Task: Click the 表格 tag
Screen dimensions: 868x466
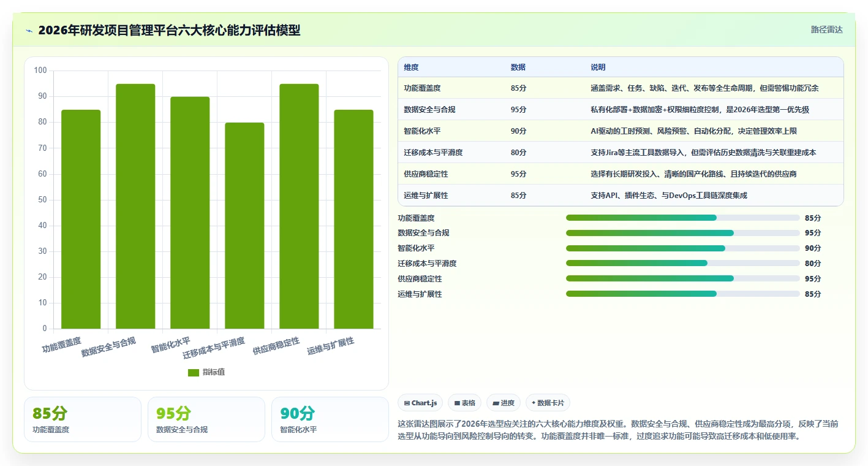Action: coord(464,403)
